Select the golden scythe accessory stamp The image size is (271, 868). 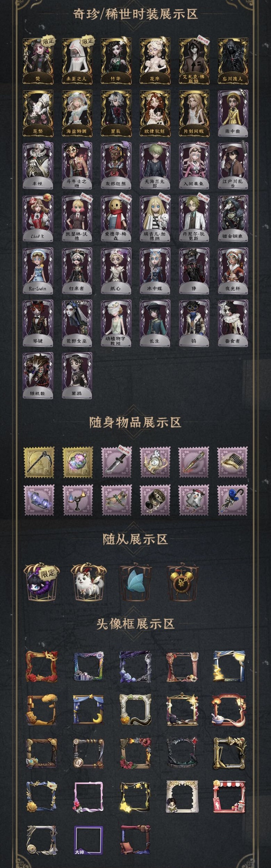(x=39, y=462)
